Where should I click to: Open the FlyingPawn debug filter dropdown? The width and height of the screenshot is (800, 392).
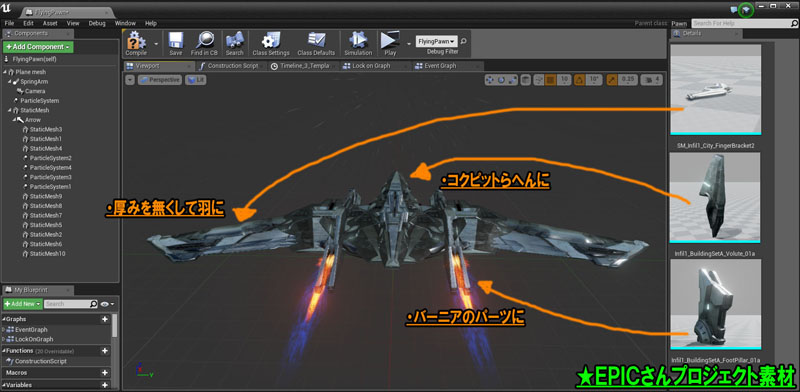[x=437, y=41]
